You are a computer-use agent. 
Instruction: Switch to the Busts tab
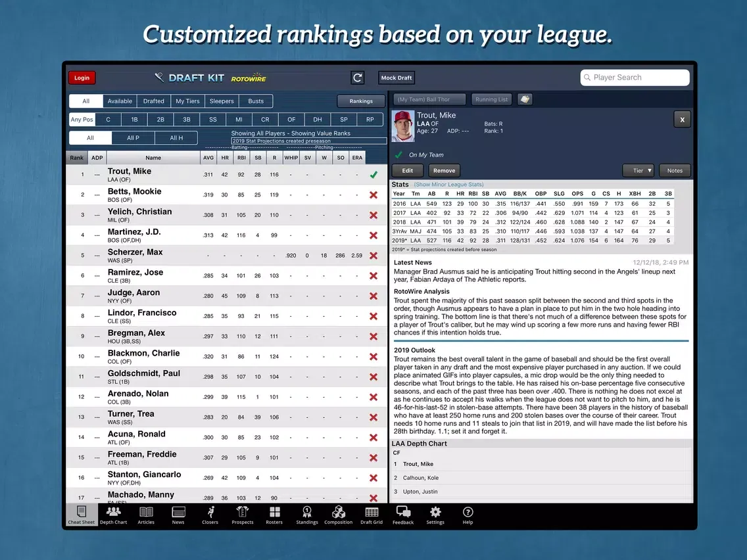click(x=256, y=101)
